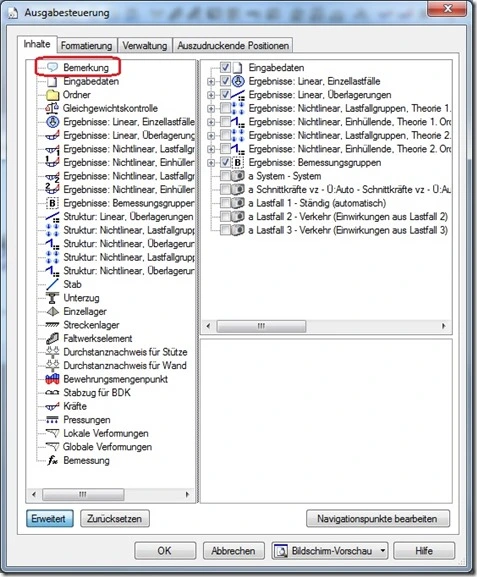Click Navigationspunkte bearbeiten button
477x577 pixels.
tap(377, 518)
